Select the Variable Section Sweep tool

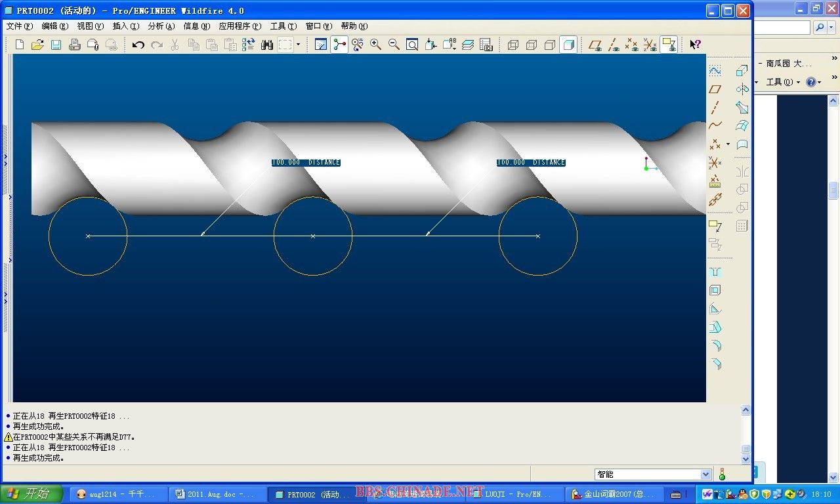click(742, 107)
